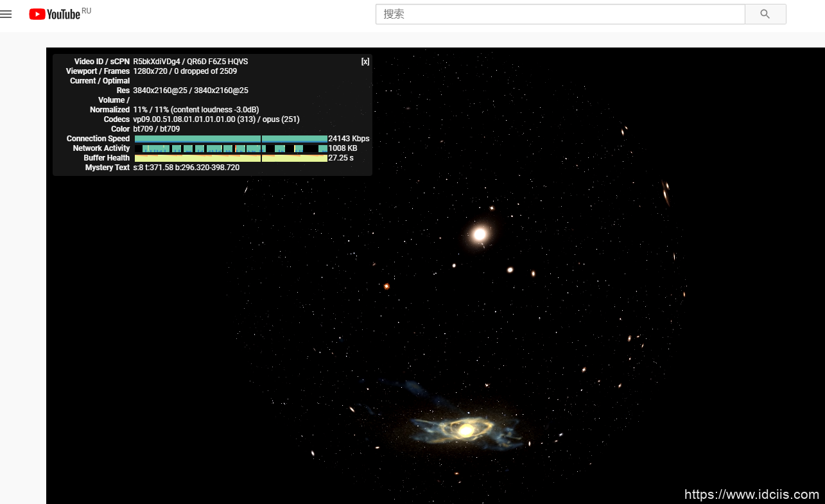Click the spiral galaxy at video bottom
Image resolution: width=825 pixels, height=504 pixels.
coord(465,430)
